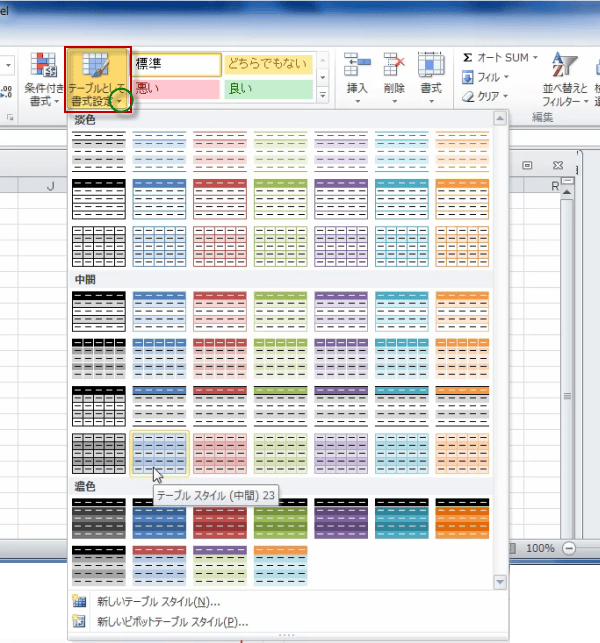600x643 pixels.
Task: Click the up arrow of the table style gallery scrollbar
Action: coord(500,119)
